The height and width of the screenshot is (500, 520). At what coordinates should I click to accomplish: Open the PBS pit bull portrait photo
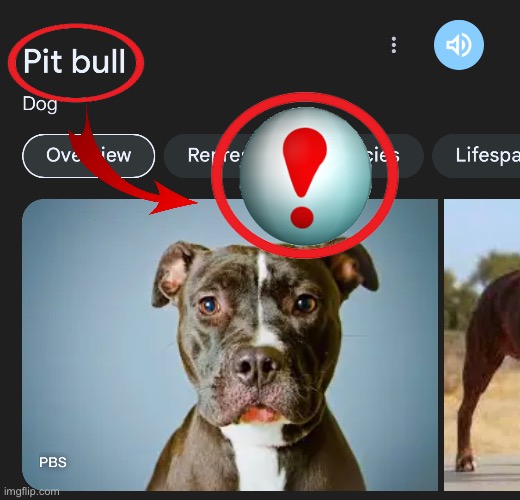click(x=230, y=345)
